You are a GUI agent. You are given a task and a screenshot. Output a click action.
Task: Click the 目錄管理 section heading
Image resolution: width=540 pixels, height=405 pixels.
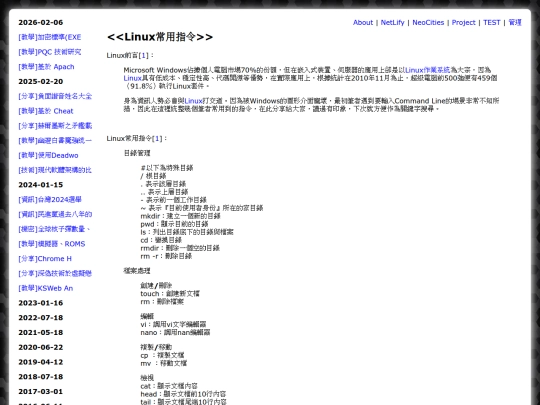pyautogui.click(x=137, y=153)
